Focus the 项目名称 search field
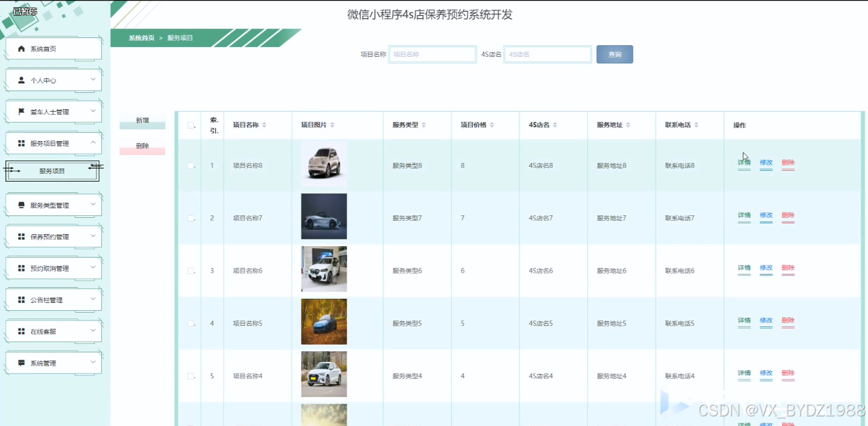Viewport: 868px width, 426px height. pyautogui.click(x=432, y=54)
